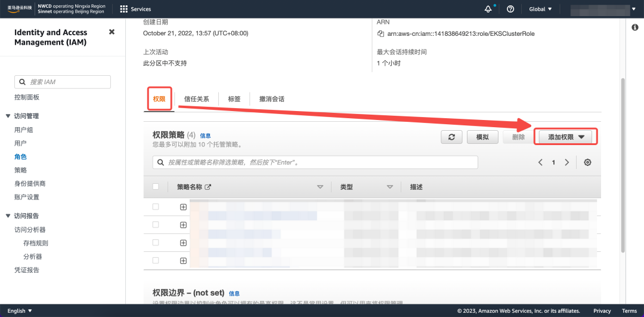Go to next page of policies
The width and height of the screenshot is (644, 317).
click(x=567, y=162)
